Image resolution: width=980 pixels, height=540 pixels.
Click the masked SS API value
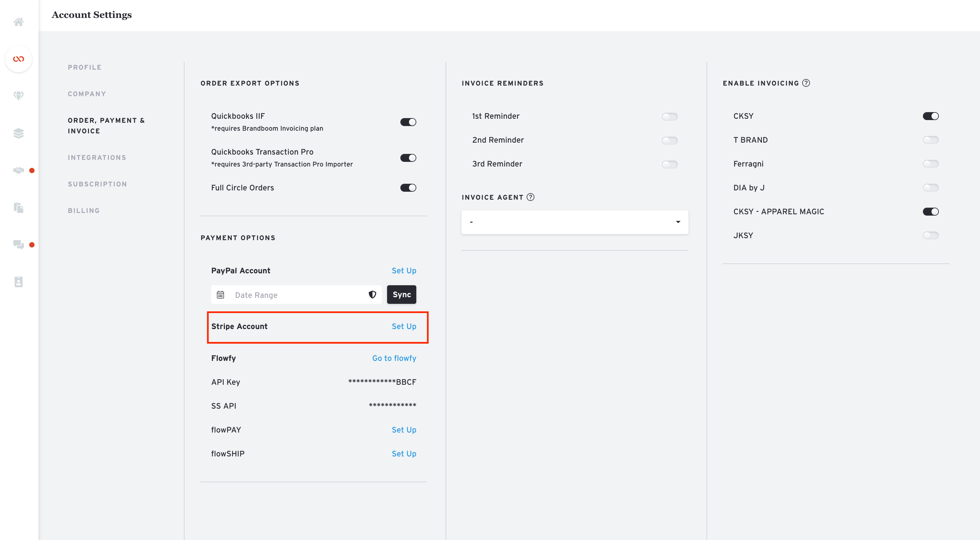tap(393, 406)
